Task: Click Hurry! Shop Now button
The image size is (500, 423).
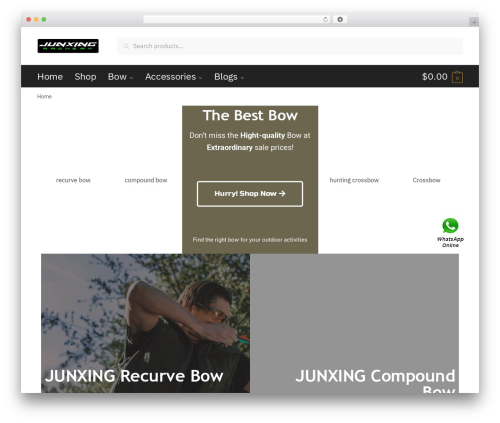Action: [x=250, y=194]
